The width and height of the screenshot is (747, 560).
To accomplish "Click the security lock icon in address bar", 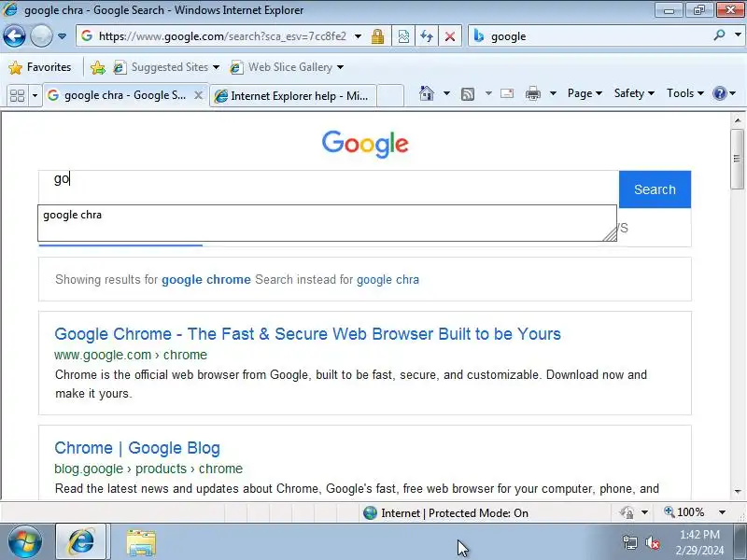I will click(x=378, y=36).
